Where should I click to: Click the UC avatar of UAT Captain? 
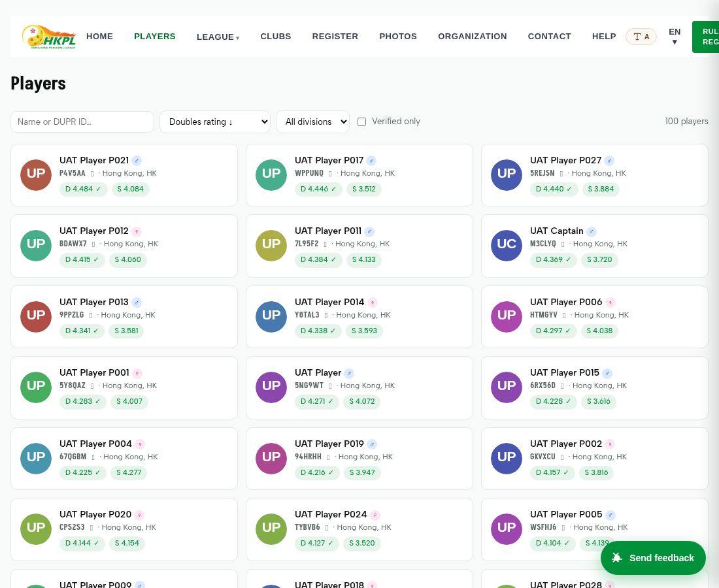tap(506, 245)
